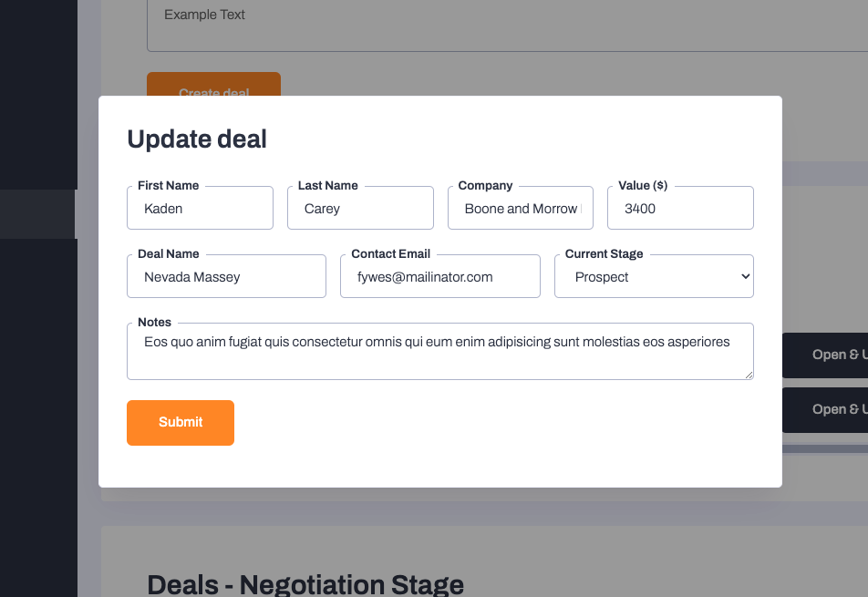Click the Update deal modal heading
This screenshot has height=597, width=868.
(x=197, y=139)
